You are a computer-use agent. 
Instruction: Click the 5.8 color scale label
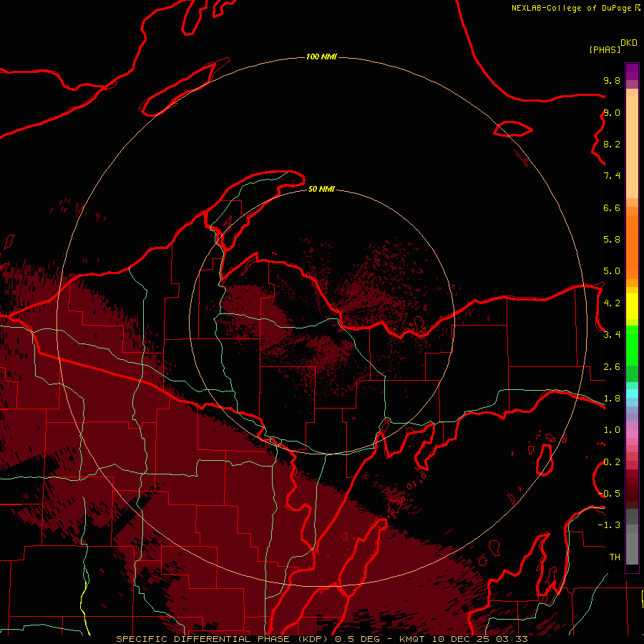pyautogui.click(x=612, y=240)
